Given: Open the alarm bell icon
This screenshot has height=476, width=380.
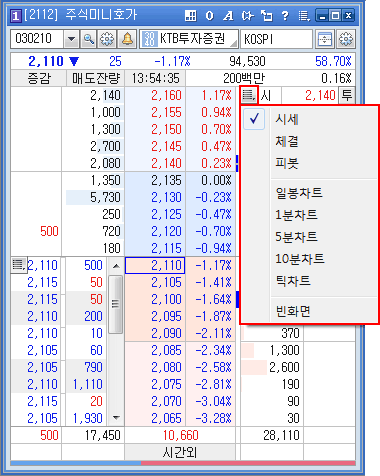Looking at the screenshot, I should point(127,39).
